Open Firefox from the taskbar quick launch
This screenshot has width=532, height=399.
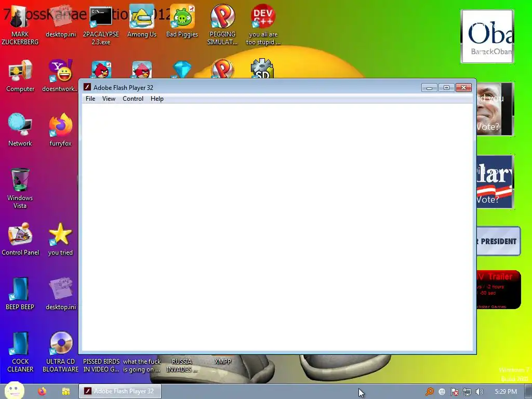coord(42,392)
